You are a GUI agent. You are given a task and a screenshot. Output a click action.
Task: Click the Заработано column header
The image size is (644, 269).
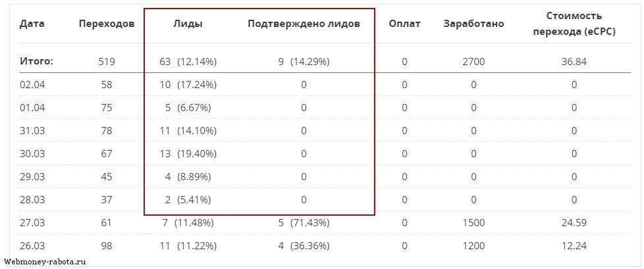[x=473, y=24]
